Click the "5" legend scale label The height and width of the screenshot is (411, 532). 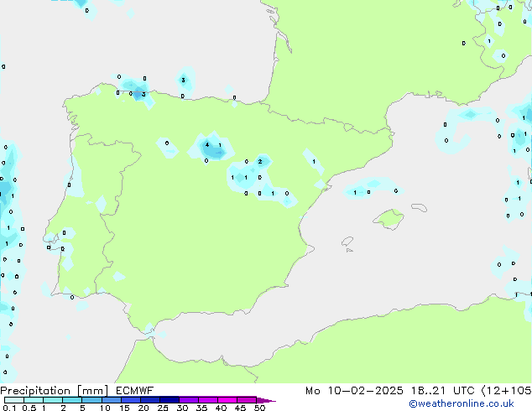pos(82,408)
